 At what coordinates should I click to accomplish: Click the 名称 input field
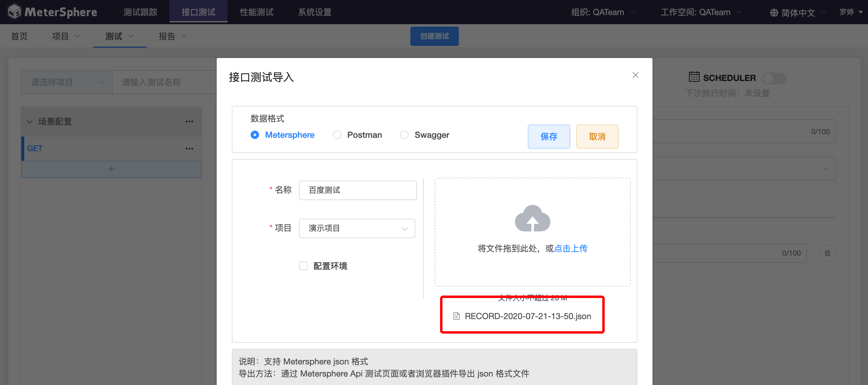coord(357,190)
